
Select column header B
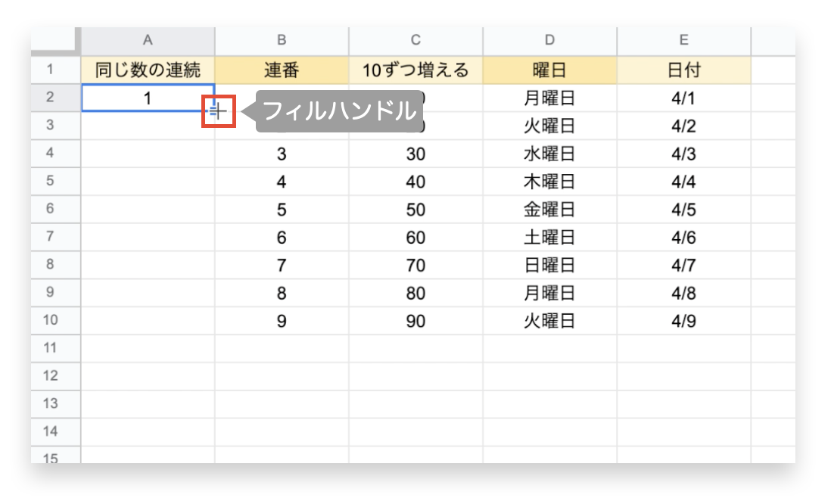pyautogui.click(x=282, y=41)
